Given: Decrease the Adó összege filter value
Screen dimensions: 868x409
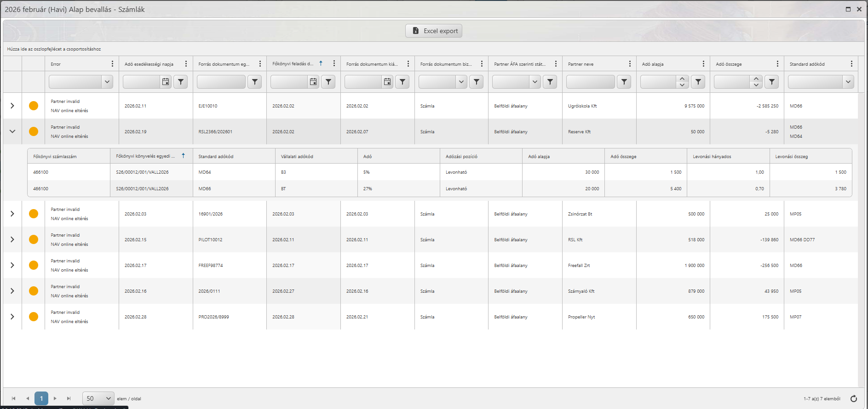Looking at the screenshot, I should [x=756, y=85].
